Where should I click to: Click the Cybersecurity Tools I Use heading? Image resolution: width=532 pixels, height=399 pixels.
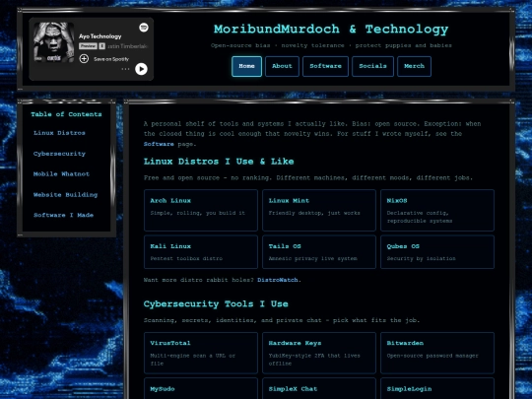(216, 304)
